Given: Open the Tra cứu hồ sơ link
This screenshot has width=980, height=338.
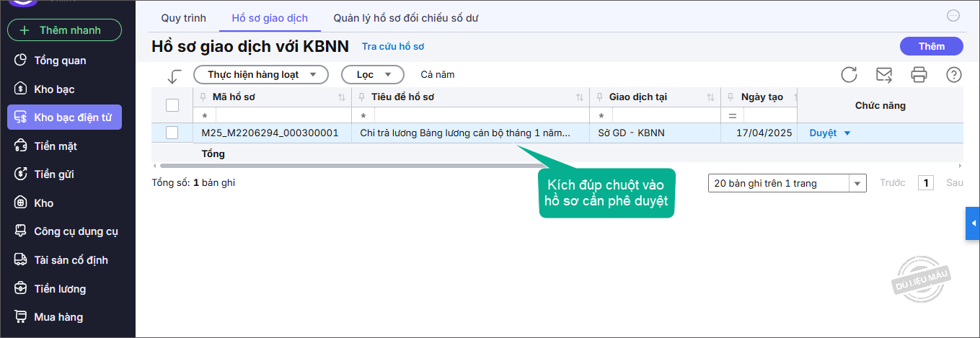Looking at the screenshot, I should click(393, 47).
